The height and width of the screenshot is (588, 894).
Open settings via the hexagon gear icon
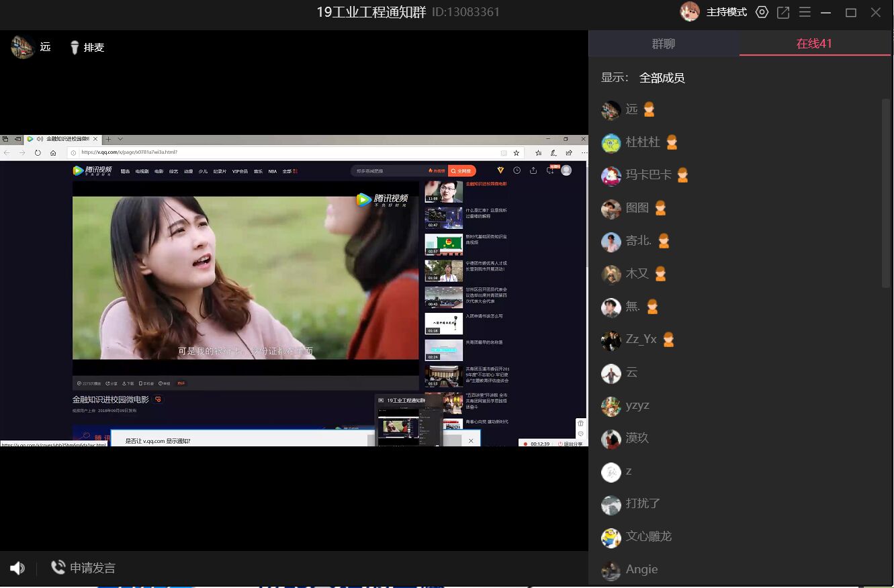(762, 12)
